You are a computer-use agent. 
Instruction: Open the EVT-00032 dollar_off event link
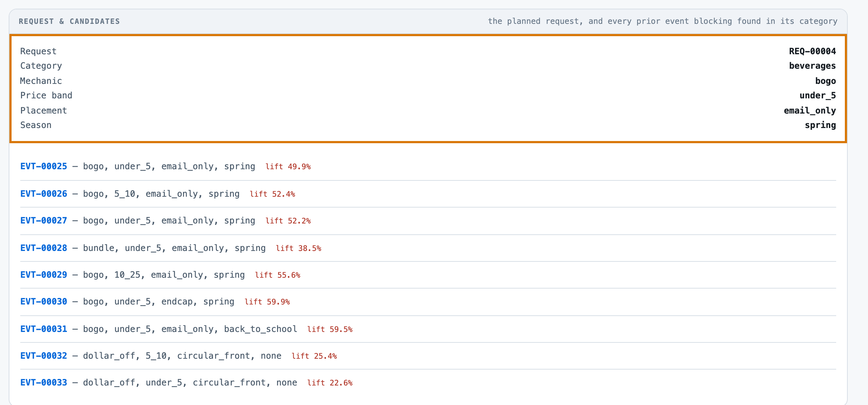click(x=44, y=356)
